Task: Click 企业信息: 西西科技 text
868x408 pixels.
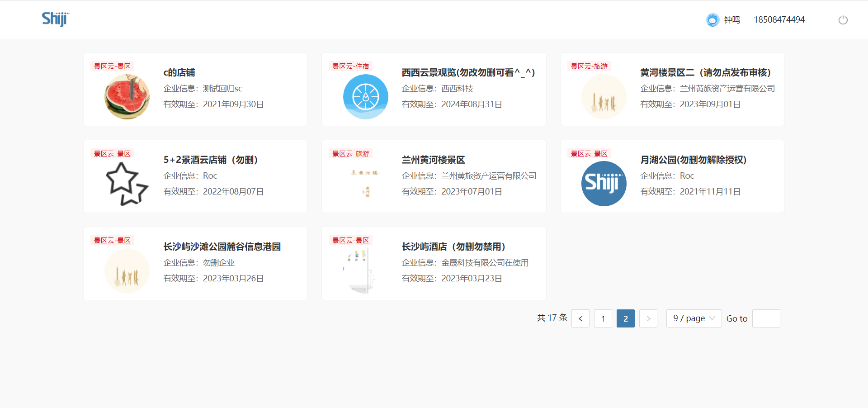Action: click(x=438, y=89)
